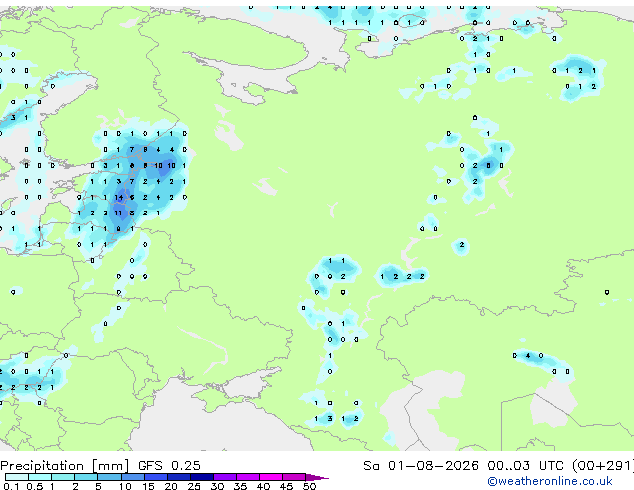Click the '35' legend label

pyautogui.click(x=240, y=486)
